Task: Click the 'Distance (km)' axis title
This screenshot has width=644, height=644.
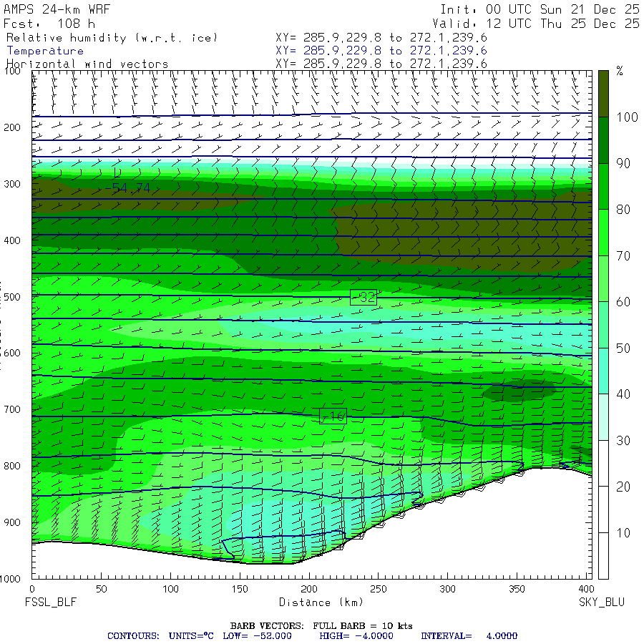Action: point(321,602)
